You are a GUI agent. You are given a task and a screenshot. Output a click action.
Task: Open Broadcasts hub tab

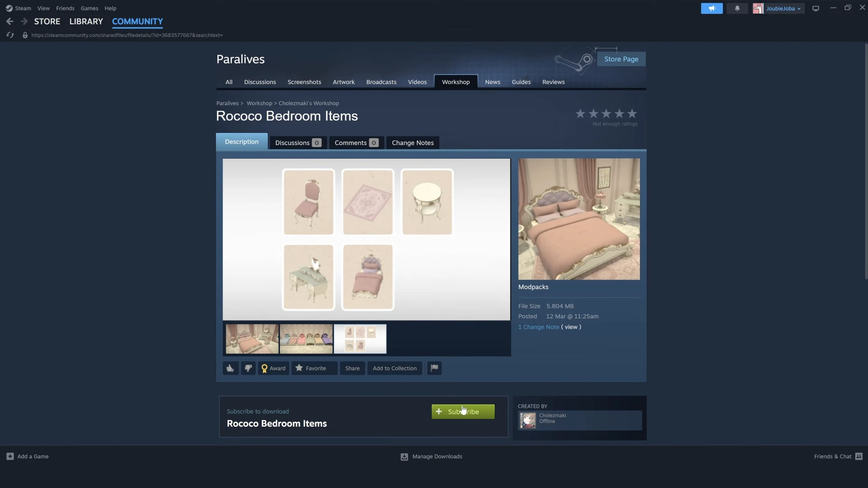[381, 82]
